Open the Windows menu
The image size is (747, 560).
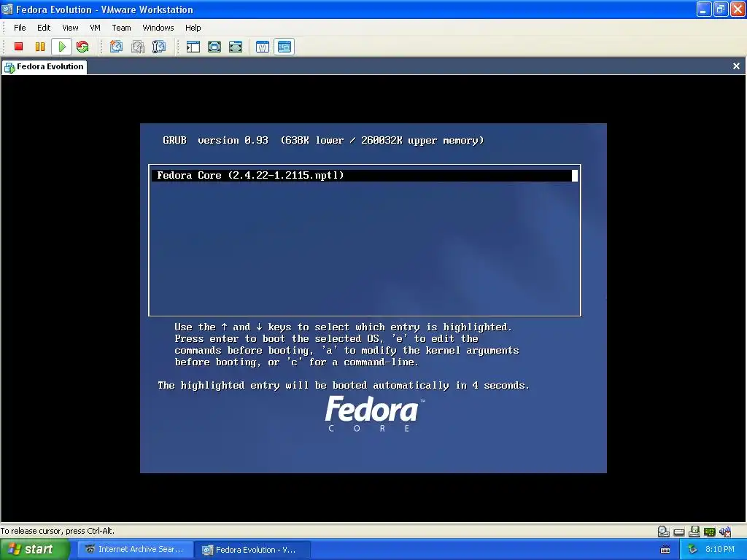click(158, 28)
